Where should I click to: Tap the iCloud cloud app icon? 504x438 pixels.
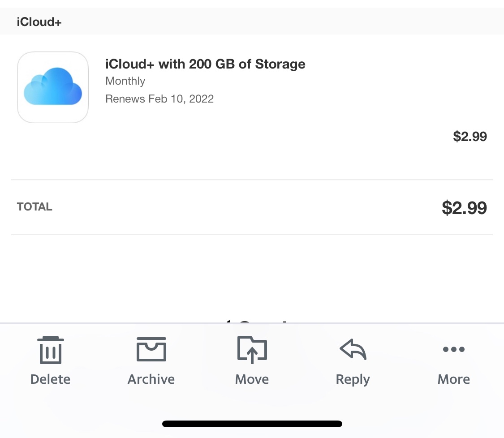53,87
